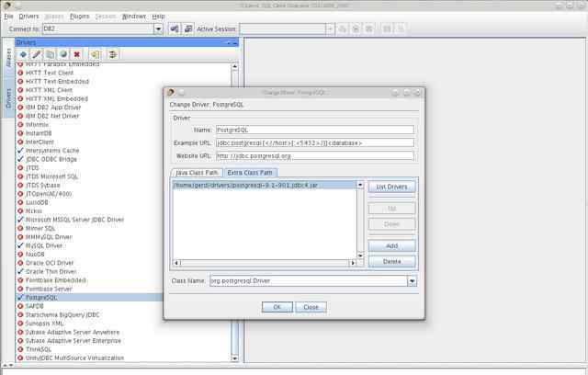Image resolution: width=588 pixels, height=375 pixels.
Task: Click the red status icon beside InstantDB
Action: pos(20,133)
